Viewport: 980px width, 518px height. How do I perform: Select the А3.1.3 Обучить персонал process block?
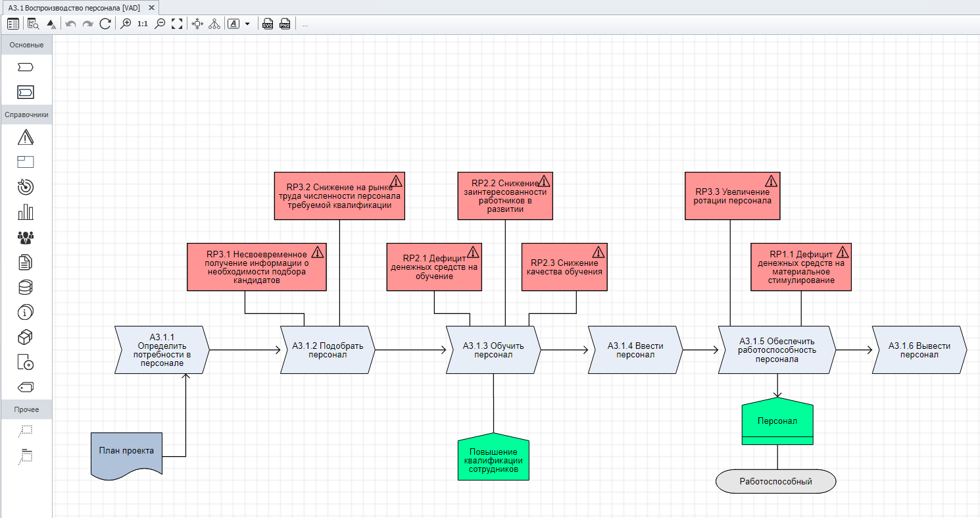493,350
